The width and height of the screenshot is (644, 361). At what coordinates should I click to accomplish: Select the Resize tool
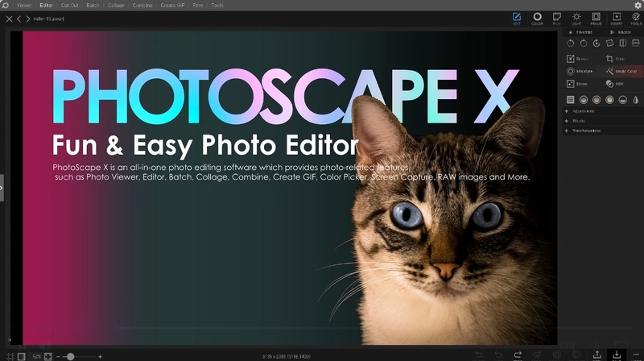[x=577, y=59]
